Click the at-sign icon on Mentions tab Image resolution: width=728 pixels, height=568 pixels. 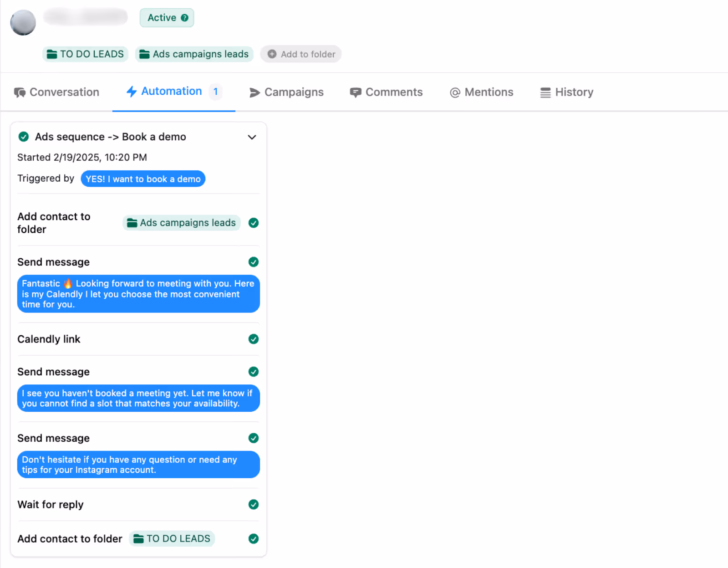[455, 92]
